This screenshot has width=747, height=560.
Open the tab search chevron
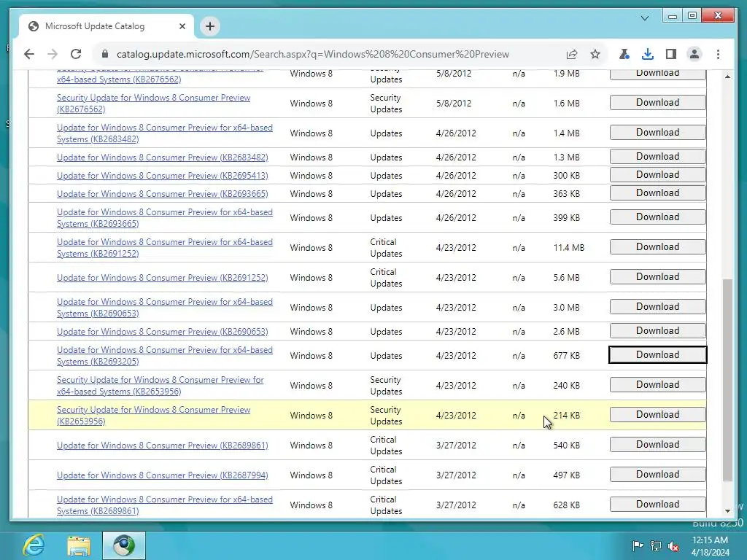645,18
